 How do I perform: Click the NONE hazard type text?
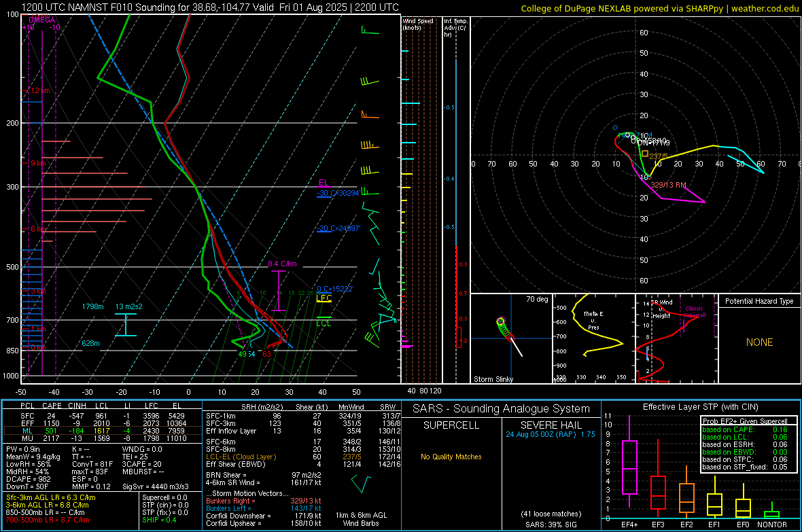pos(759,342)
